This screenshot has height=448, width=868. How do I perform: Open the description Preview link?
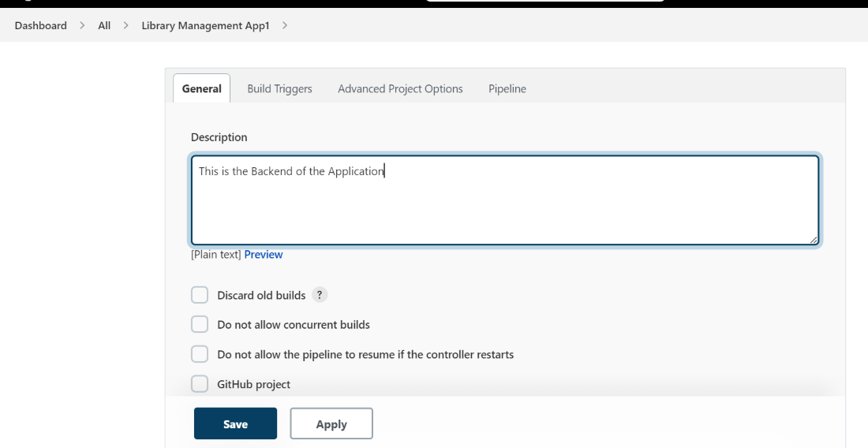[264, 254]
